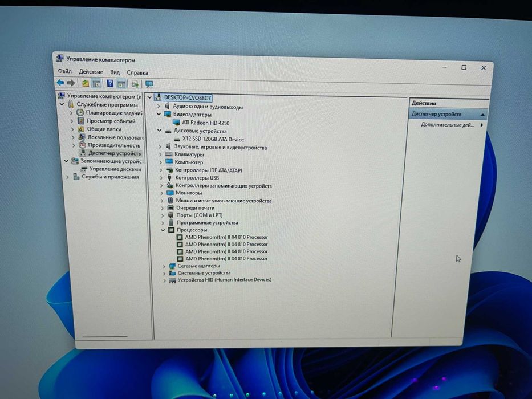Open Help via blue question mark icon
This screenshot has width=532, height=399.
[x=110, y=83]
